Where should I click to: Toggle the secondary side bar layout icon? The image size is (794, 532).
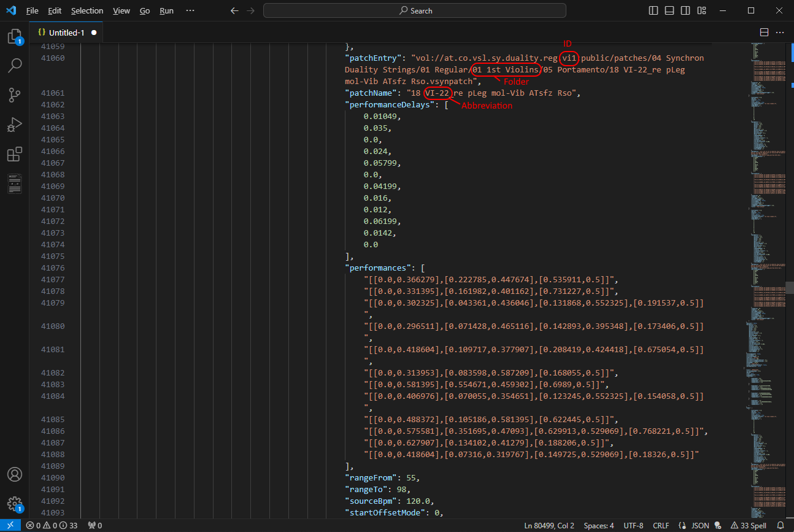click(x=685, y=10)
